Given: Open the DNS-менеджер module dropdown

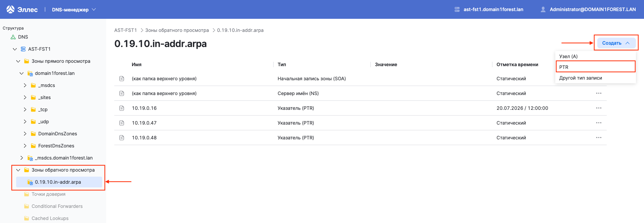Looking at the screenshot, I should [74, 10].
